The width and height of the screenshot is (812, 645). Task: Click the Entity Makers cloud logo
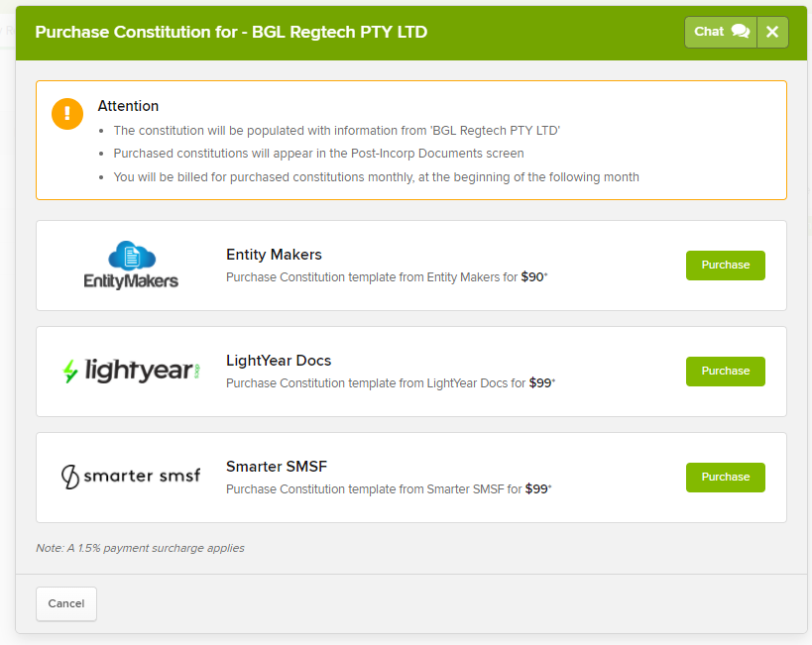131,265
